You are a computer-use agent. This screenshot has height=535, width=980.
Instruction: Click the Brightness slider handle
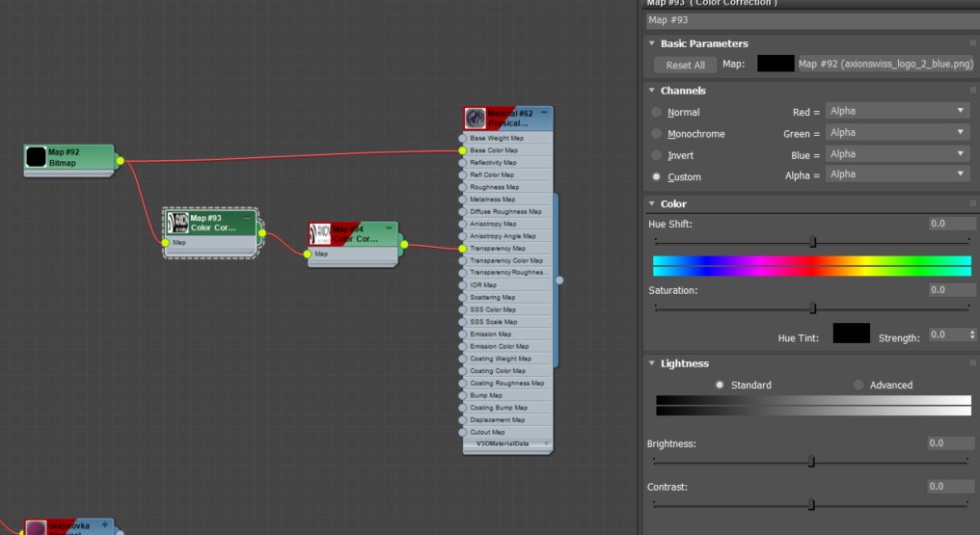click(x=811, y=462)
